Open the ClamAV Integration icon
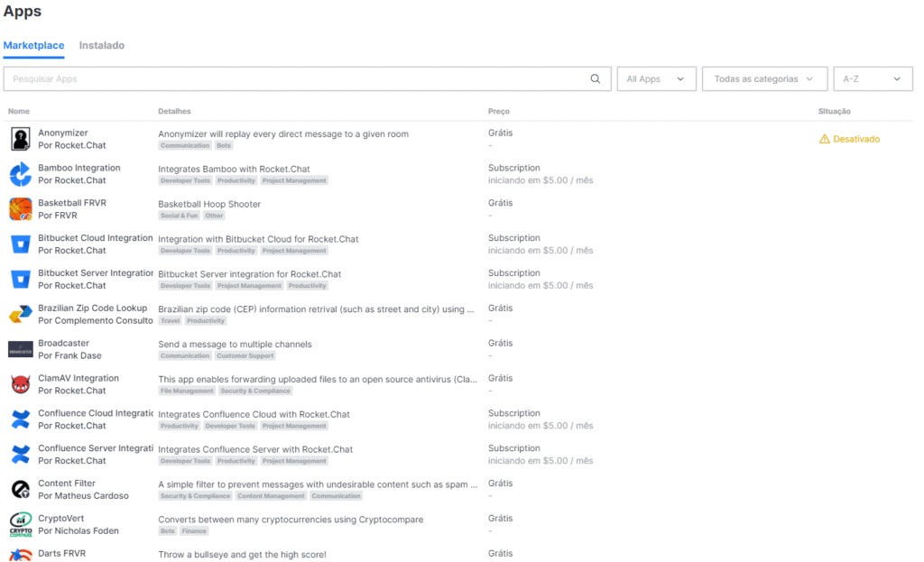 coord(21,384)
